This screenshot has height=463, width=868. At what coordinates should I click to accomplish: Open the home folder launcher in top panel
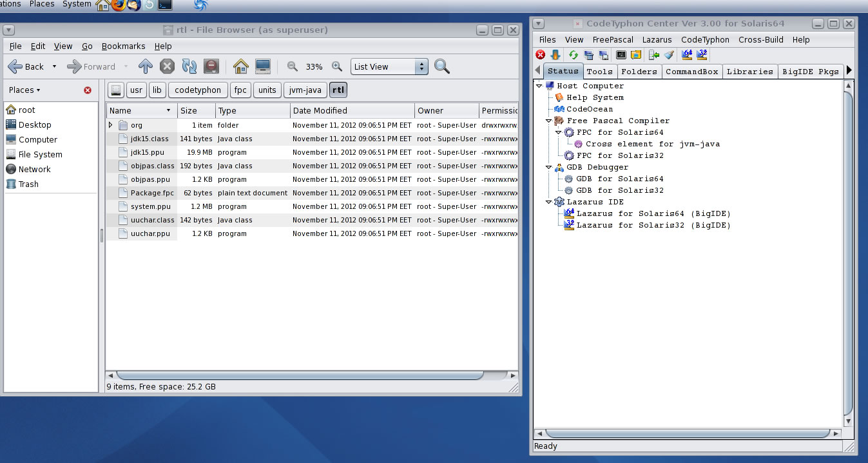coord(102,5)
